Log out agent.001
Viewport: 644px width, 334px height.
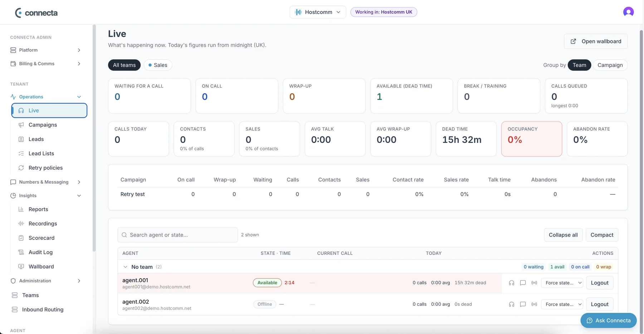600,283
